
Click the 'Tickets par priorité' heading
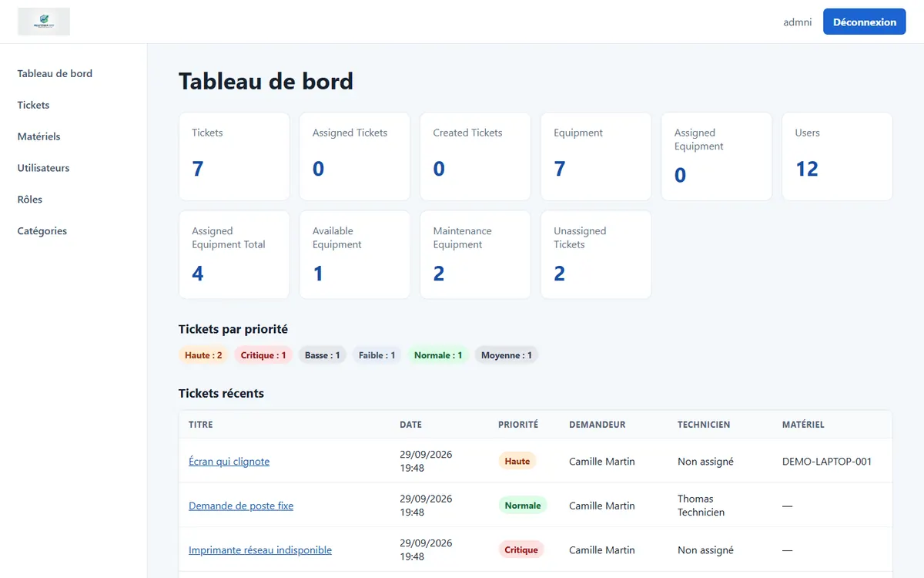[233, 329]
